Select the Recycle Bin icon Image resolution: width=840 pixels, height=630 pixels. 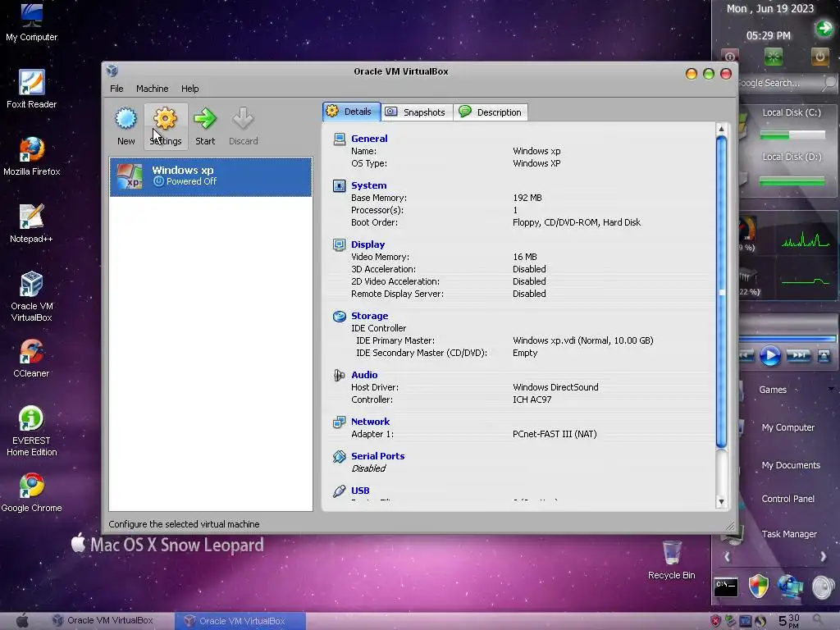click(x=671, y=559)
